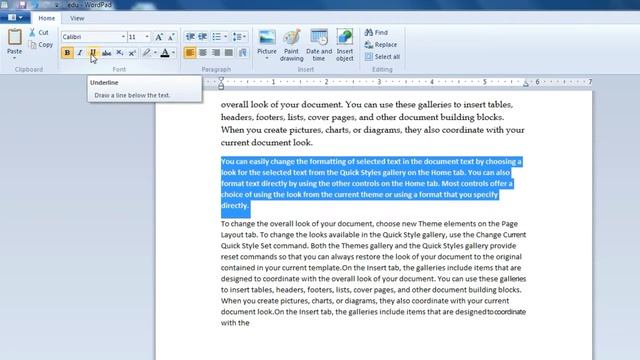Image resolution: width=640 pixels, height=360 pixels.
Task: Start a bulleted list
Action: coord(216,37)
